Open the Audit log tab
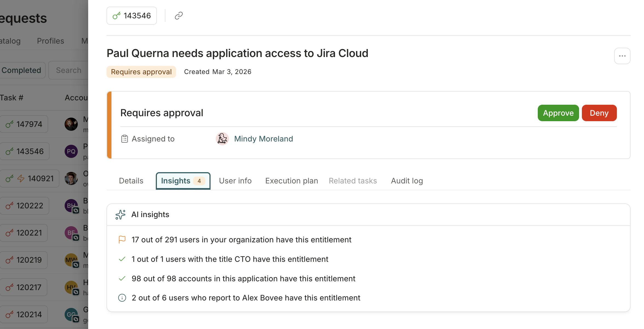The image size is (644, 329). tap(407, 181)
